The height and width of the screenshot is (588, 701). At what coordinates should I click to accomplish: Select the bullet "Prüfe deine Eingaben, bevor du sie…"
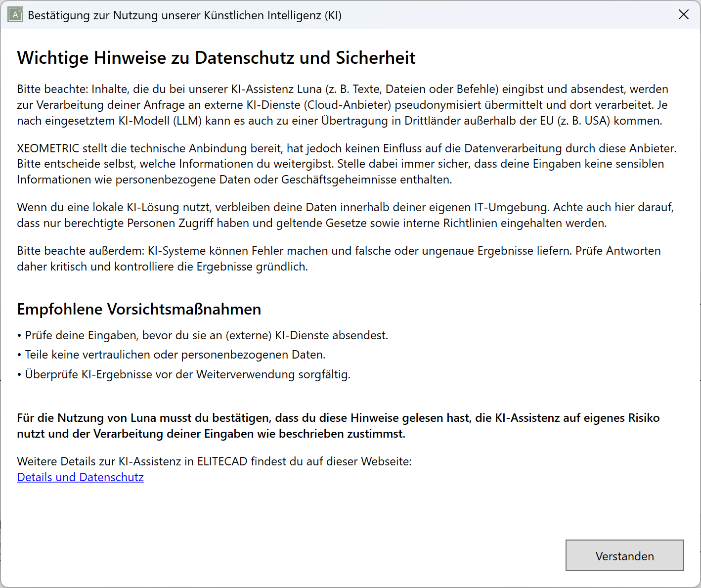tap(203, 335)
